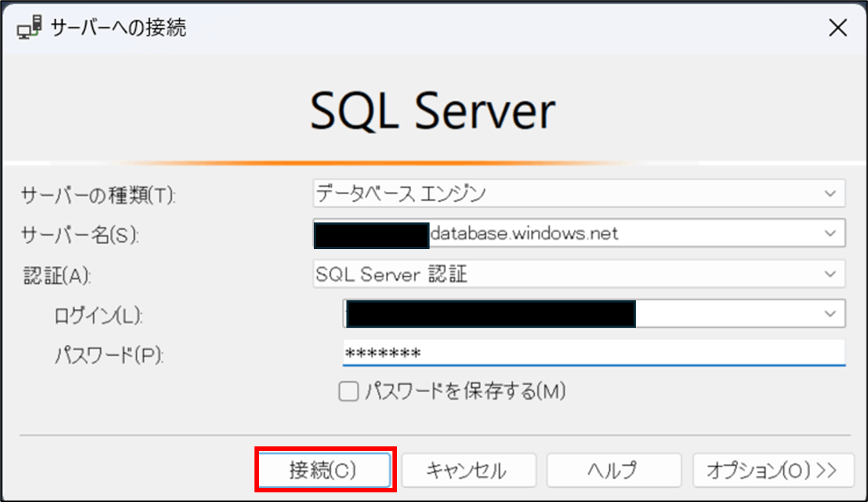
Task: Click the 接続(C) button
Action: [324, 470]
